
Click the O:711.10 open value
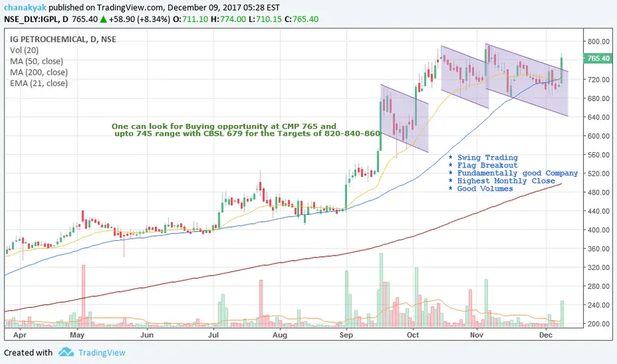(x=191, y=19)
